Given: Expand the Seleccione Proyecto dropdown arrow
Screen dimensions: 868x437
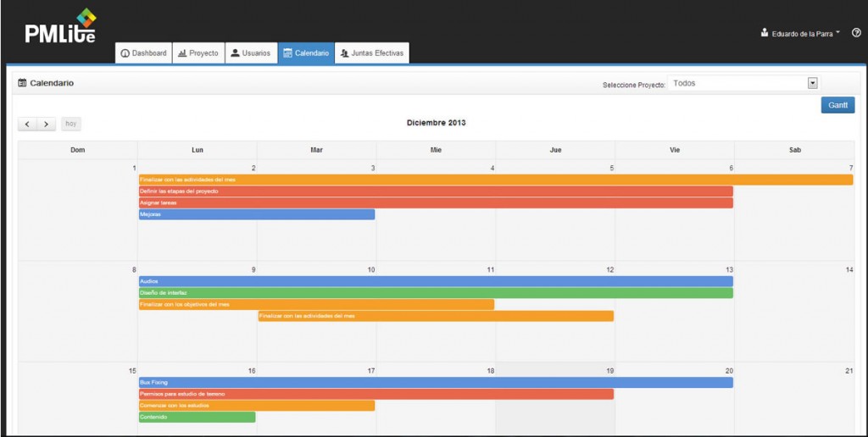Looking at the screenshot, I should tap(813, 84).
